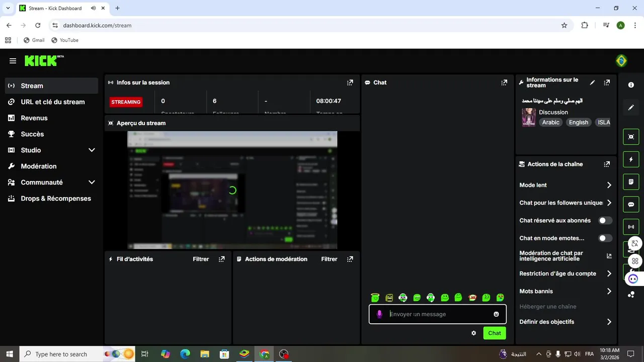Open chat settings with the gear icon
Viewport: 644px width, 362px height.
coord(473,333)
